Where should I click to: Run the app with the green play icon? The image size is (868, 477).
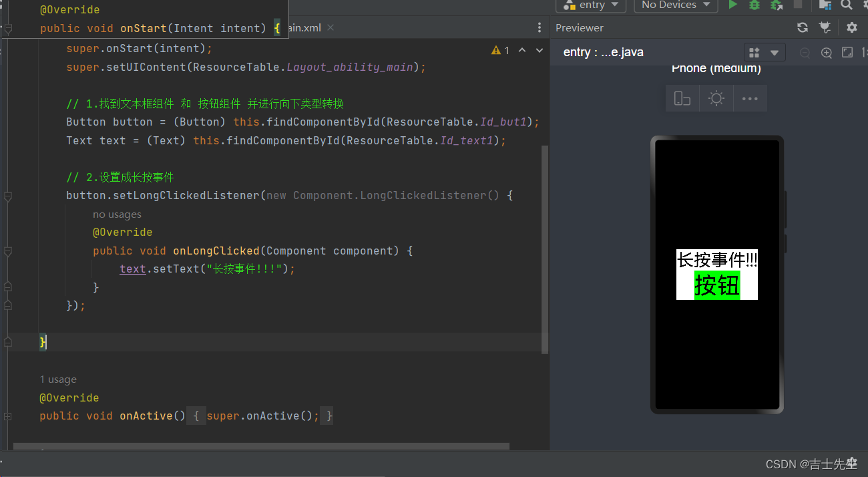coord(732,5)
